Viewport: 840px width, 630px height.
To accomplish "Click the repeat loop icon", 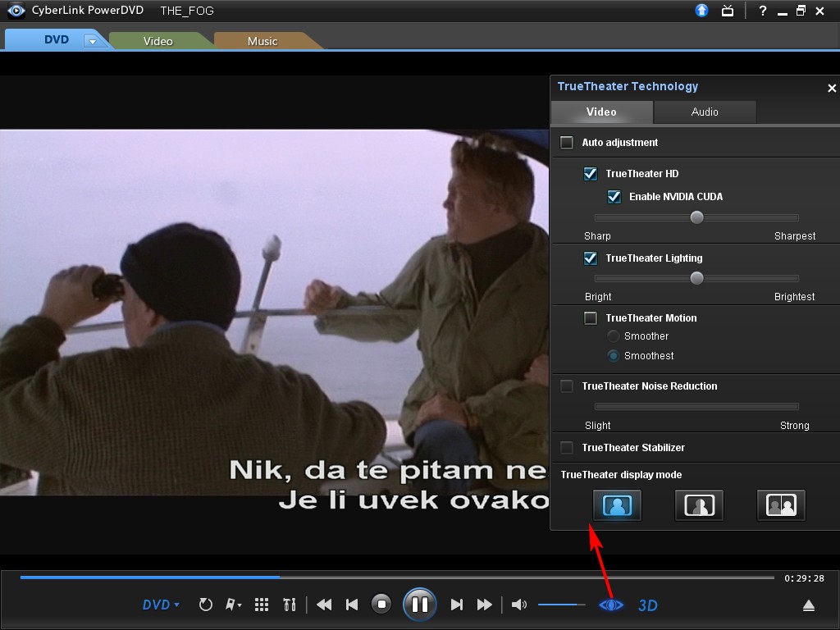I will coord(206,605).
